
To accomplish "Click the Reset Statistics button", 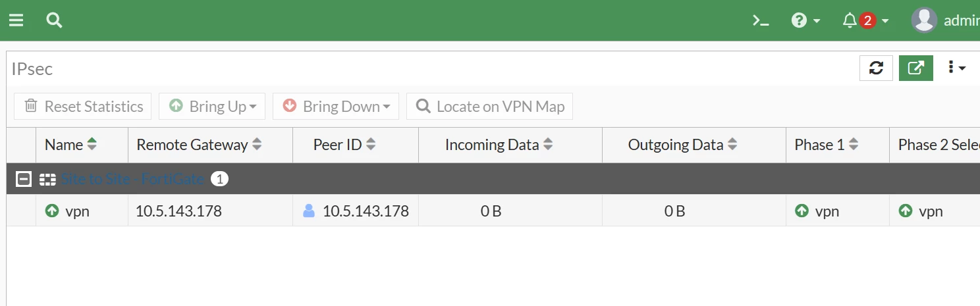I will pyautogui.click(x=83, y=107).
